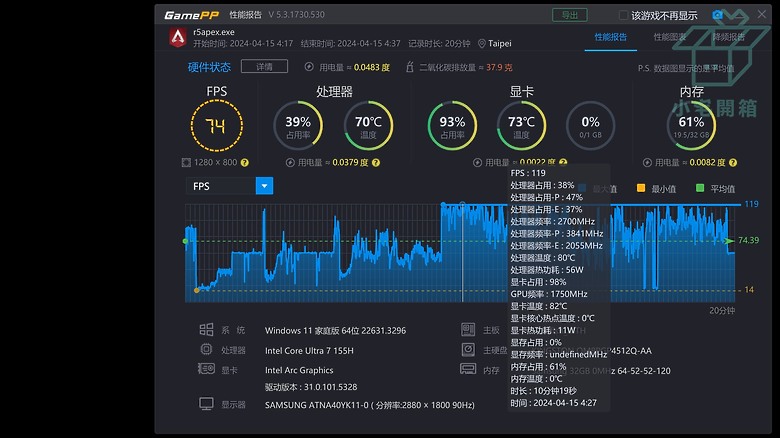Click the 0.0483 度 power usage value
Viewport: 780px width, 438px height.
(372, 67)
